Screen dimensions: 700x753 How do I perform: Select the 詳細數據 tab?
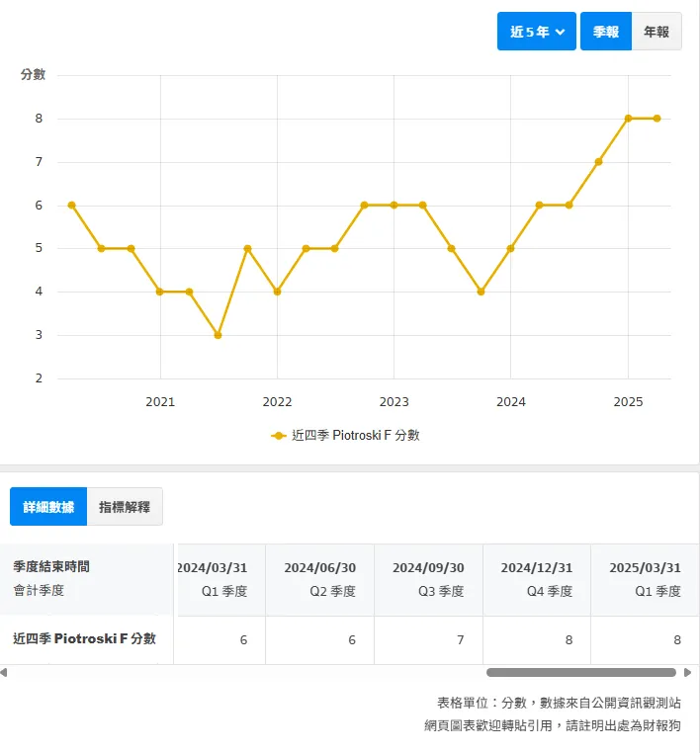[x=48, y=507]
